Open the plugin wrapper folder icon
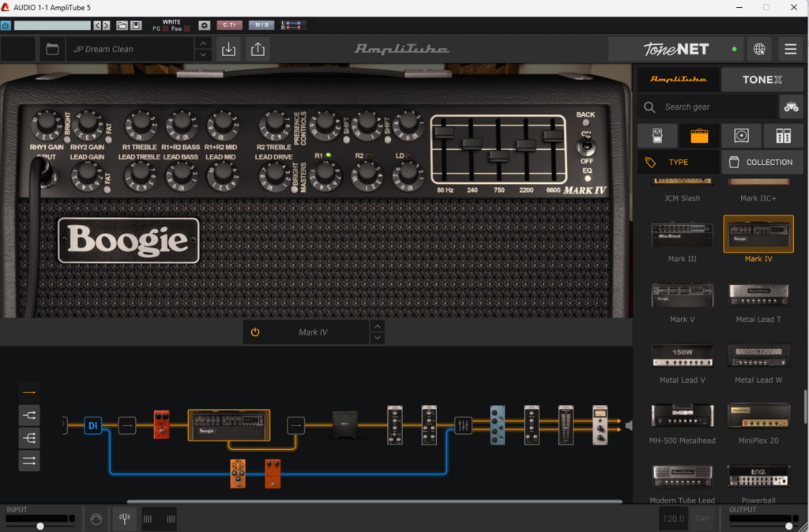 [x=122, y=25]
